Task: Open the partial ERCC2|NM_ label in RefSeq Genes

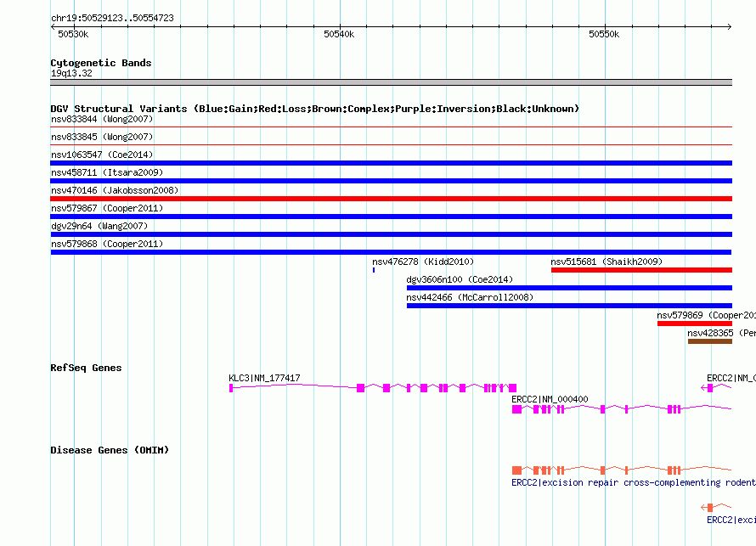Action: tap(731, 379)
